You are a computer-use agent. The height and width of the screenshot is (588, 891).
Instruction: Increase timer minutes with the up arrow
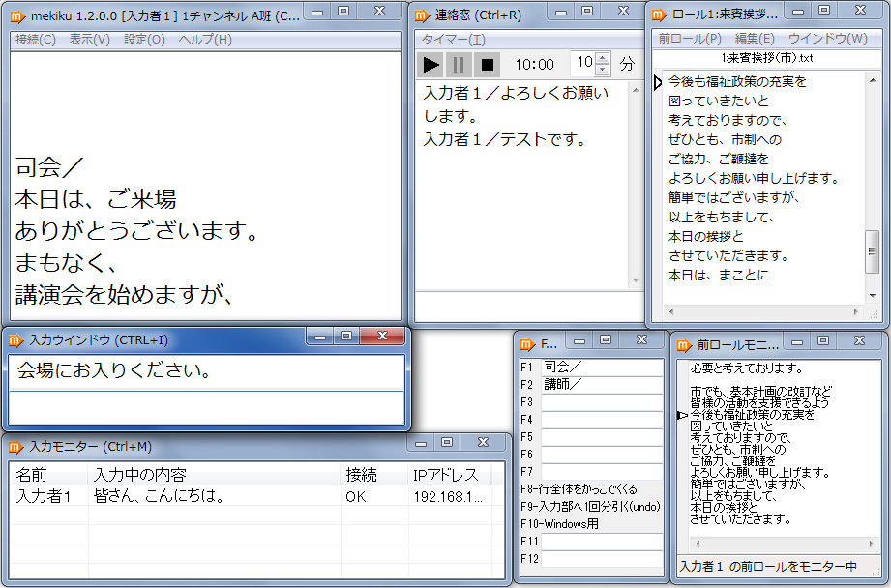(x=603, y=59)
